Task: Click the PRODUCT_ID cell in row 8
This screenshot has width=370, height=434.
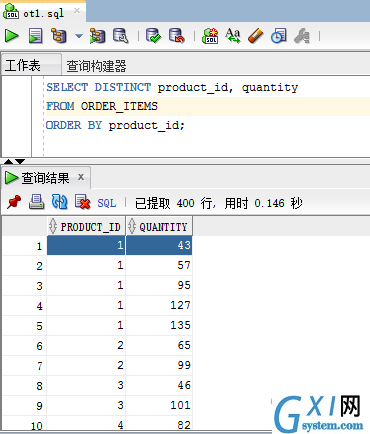Action: coord(86,386)
